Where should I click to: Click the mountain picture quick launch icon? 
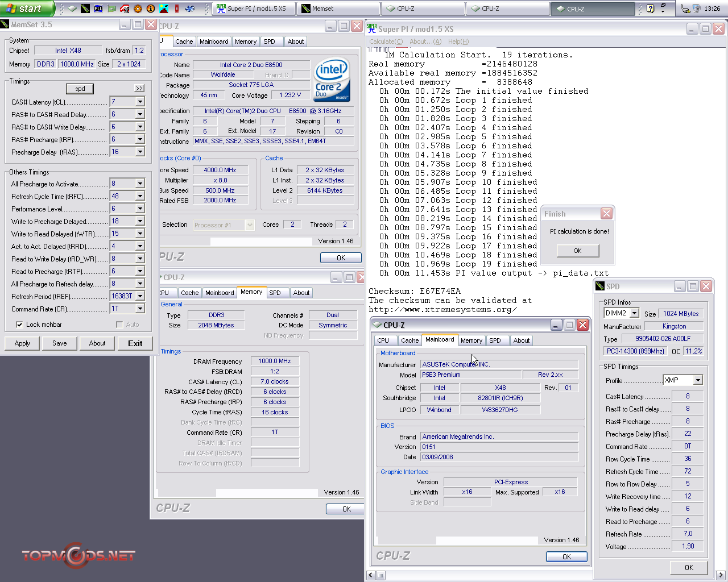tap(164, 9)
